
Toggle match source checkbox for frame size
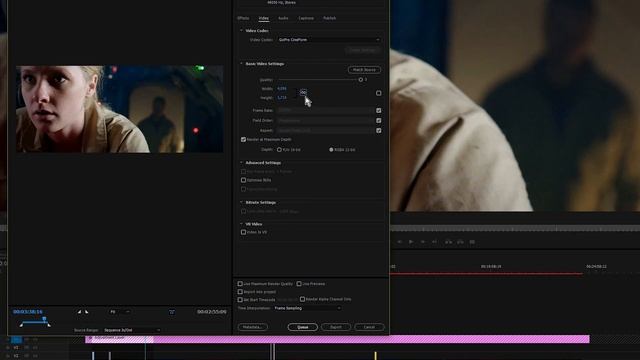click(379, 93)
